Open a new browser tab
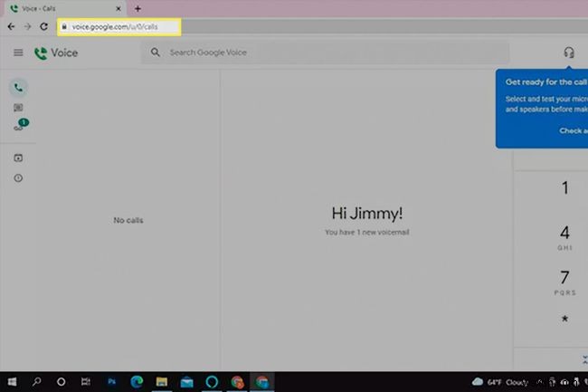Screen dimensions: 588x392 138,8
